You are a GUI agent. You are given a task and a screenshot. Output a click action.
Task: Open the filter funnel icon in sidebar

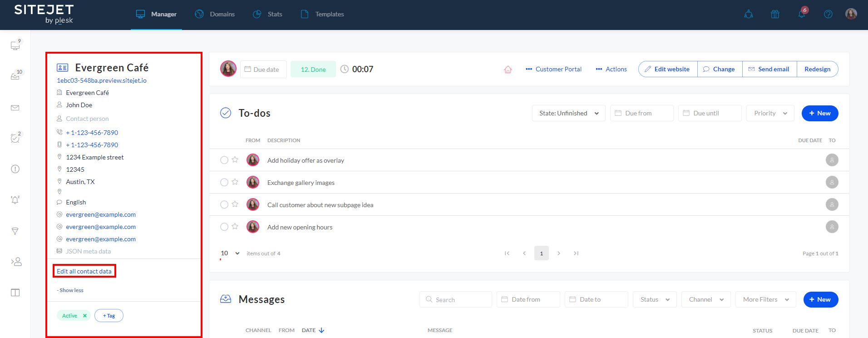click(x=15, y=231)
